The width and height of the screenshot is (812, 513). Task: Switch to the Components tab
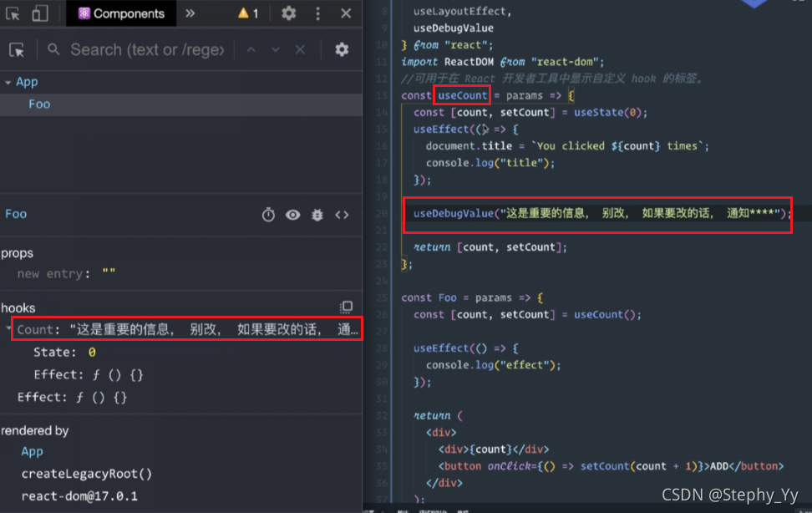(x=121, y=13)
